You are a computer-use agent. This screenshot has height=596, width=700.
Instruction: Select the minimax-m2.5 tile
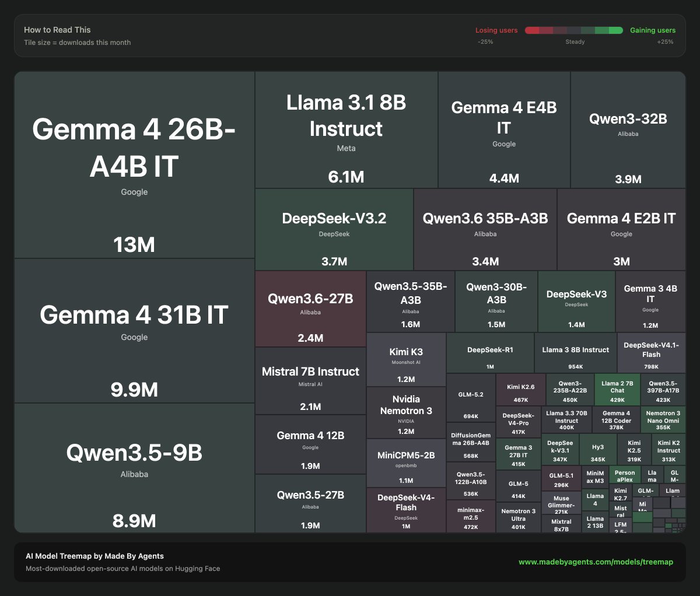click(x=471, y=516)
